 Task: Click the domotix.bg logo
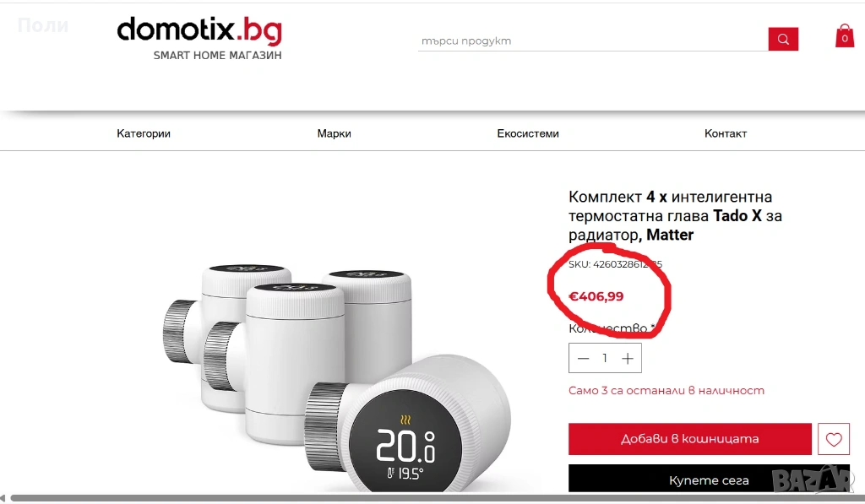(x=199, y=30)
